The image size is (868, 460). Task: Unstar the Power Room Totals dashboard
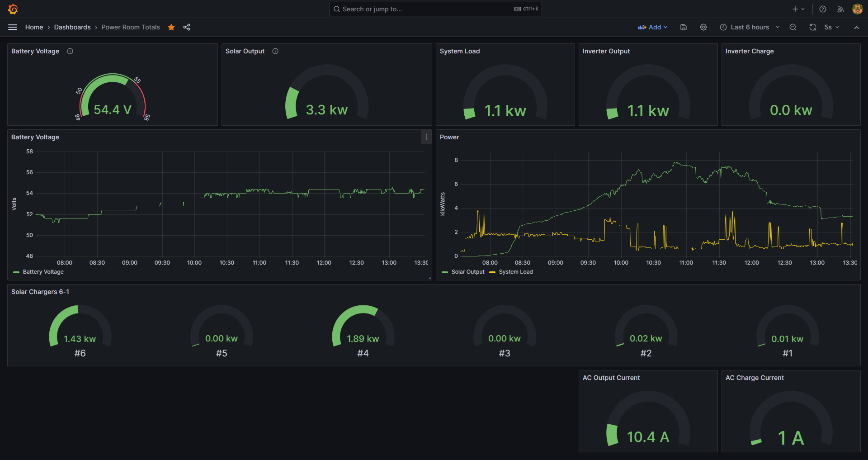171,27
